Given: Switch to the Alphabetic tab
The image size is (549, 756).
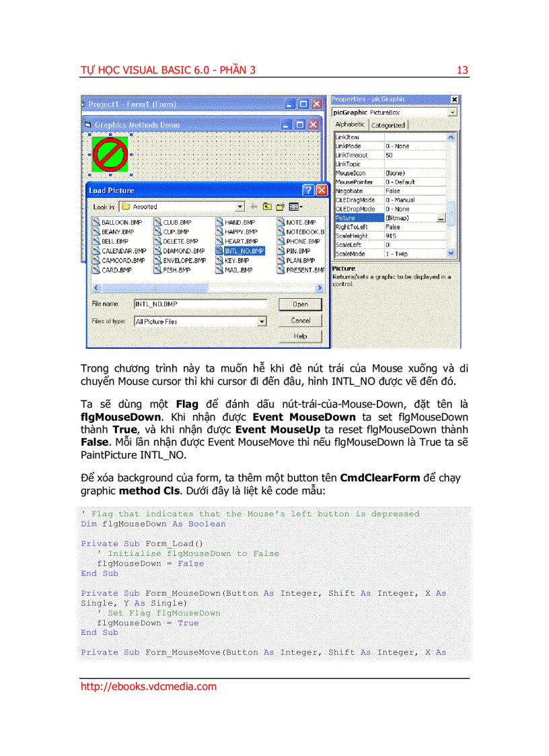Looking at the screenshot, I should coord(350,125).
